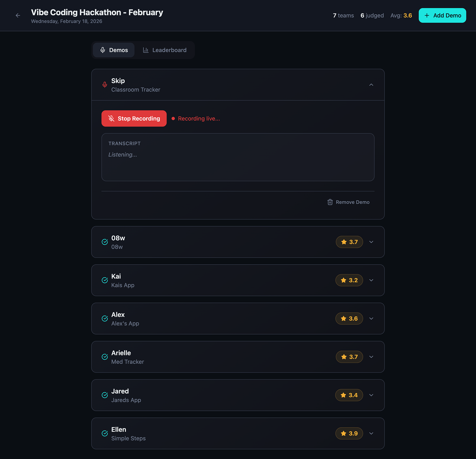Image resolution: width=476 pixels, height=459 pixels.
Task: Click the checkmark icon next to Kai
Action: point(105,280)
